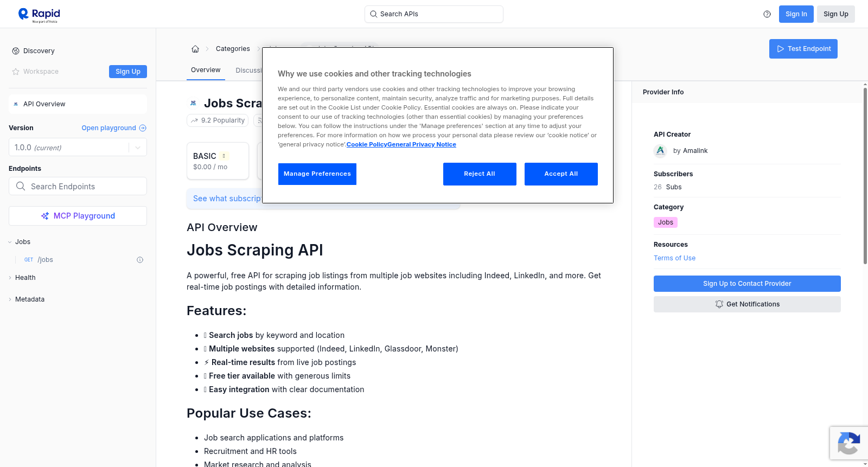This screenshot has height=467, width=868.
Task: Click the right panel vertical scrollbar
Action: tap(865, 176)
